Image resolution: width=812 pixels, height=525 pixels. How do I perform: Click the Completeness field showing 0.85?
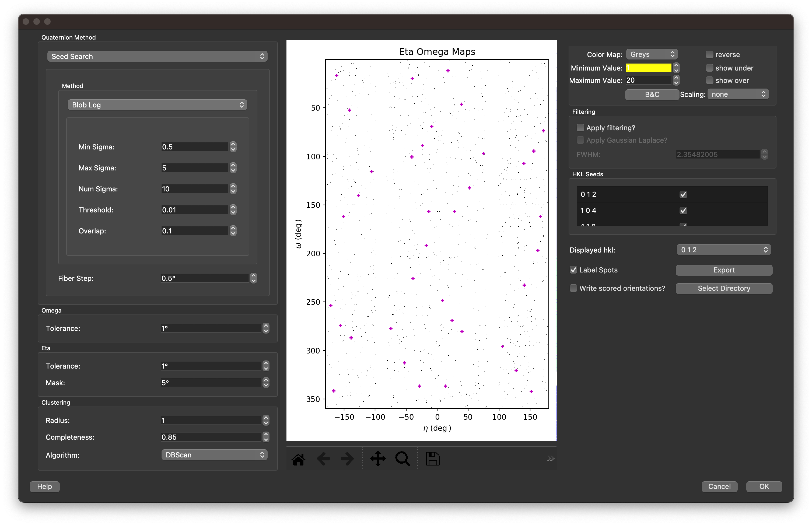pos(211,437)
